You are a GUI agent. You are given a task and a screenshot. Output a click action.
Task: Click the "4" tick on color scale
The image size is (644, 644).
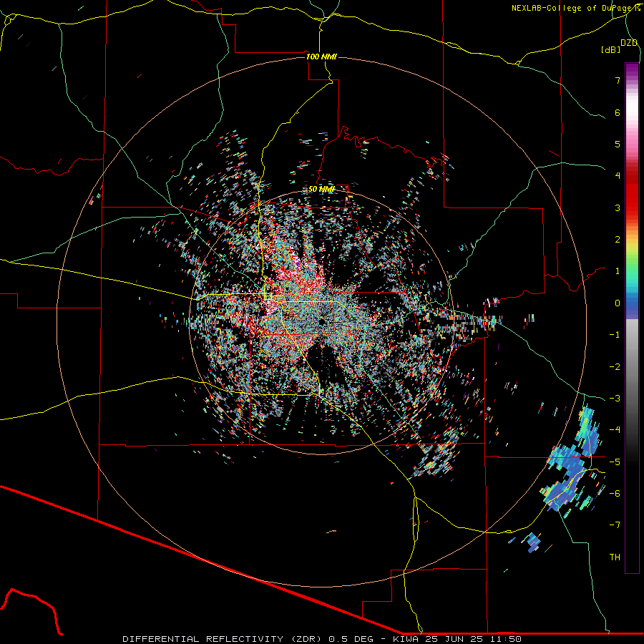618,176
